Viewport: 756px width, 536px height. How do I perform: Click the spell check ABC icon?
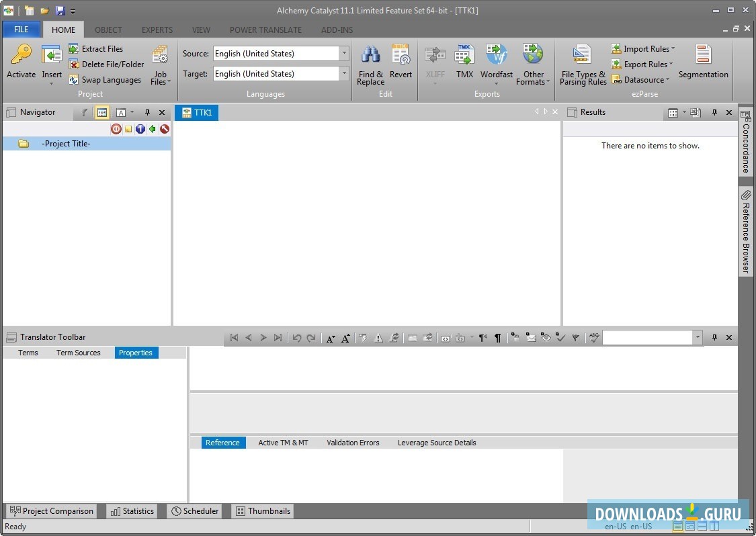click(594, 337)
